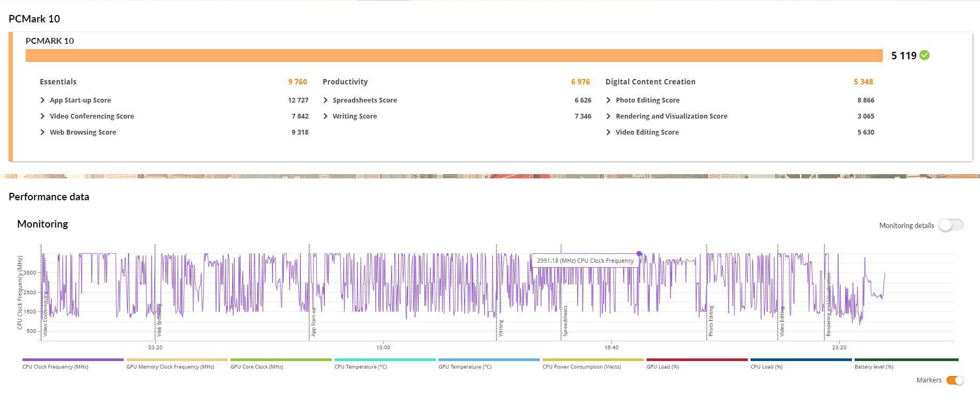Click the GPU Load legend item
This screenshot has width=980, height=407.
[x=697, y=360]
